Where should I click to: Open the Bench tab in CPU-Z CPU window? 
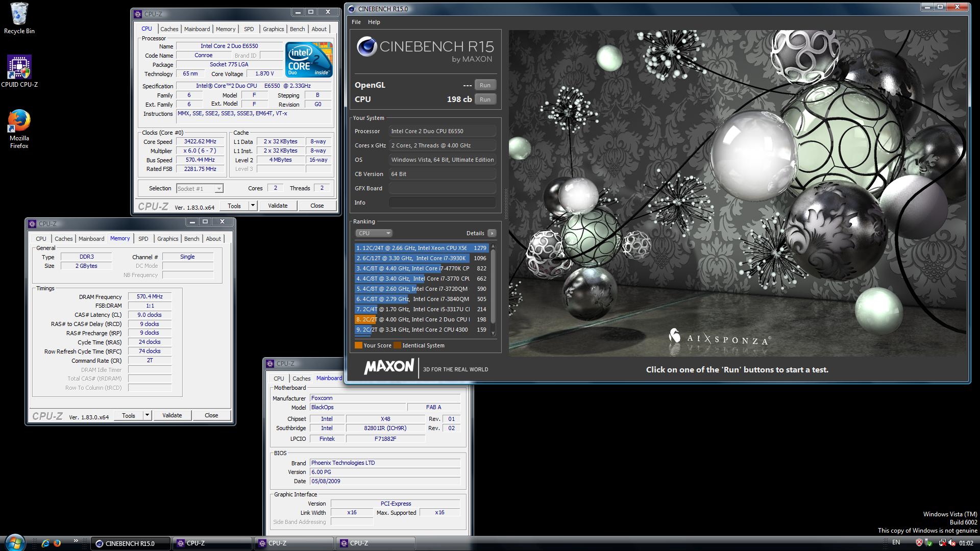[298, 29]
